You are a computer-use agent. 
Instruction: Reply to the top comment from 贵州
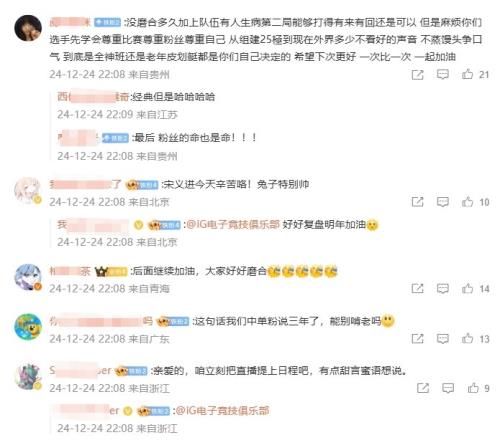click(x=443, y=74)
